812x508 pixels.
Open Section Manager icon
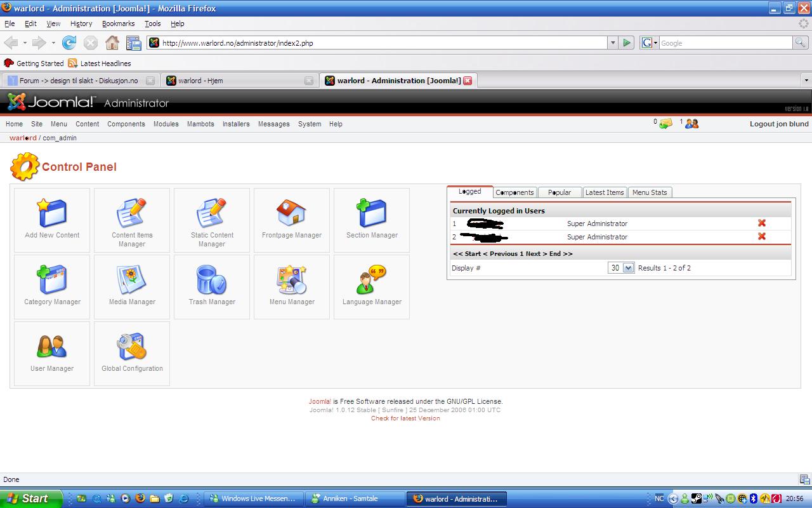pos(372,220)
